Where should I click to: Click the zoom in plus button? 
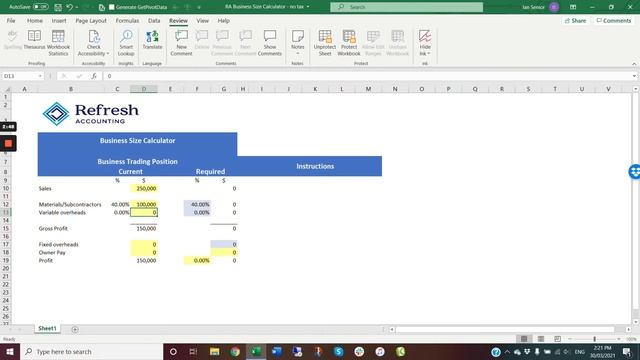[619, 339]
